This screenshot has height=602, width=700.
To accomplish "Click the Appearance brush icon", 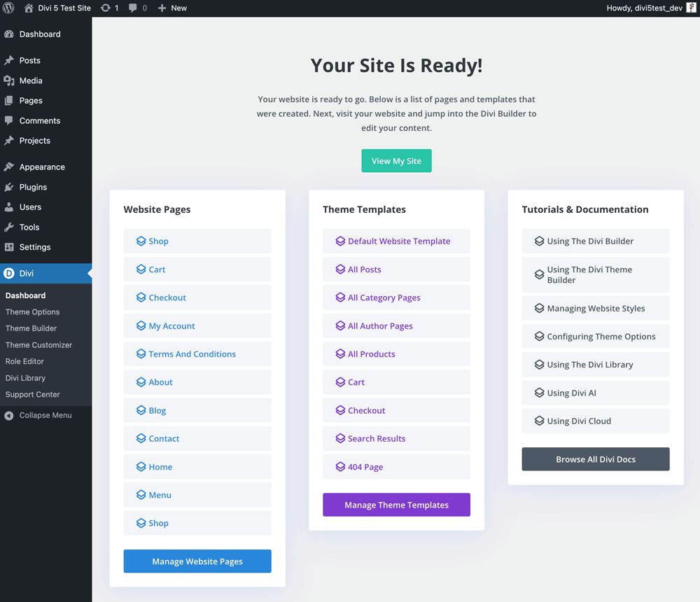I will pyautogui.click(x=9, y=167).
